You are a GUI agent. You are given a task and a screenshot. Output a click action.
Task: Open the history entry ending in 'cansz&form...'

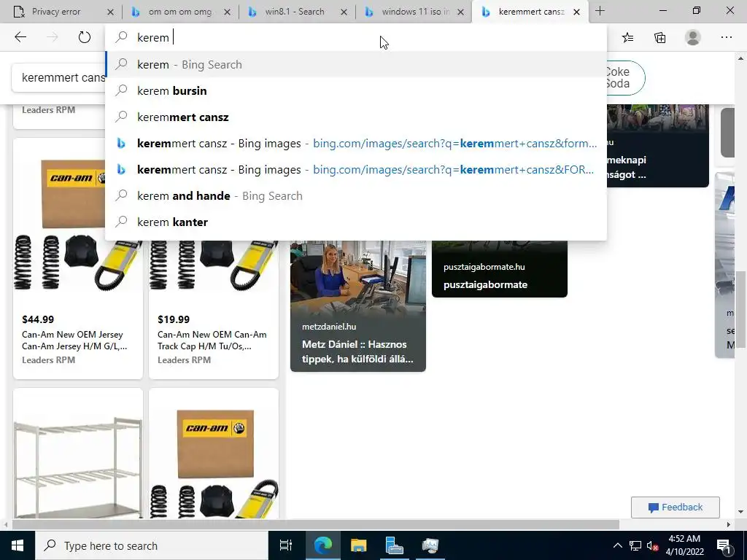point(355,143)
